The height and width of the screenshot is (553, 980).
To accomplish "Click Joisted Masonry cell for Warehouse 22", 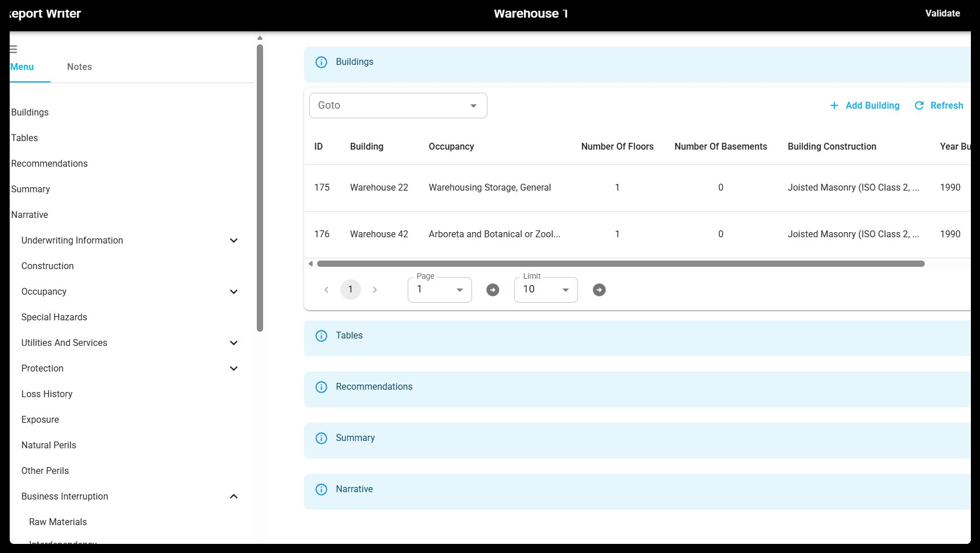I will click(853, 188).
